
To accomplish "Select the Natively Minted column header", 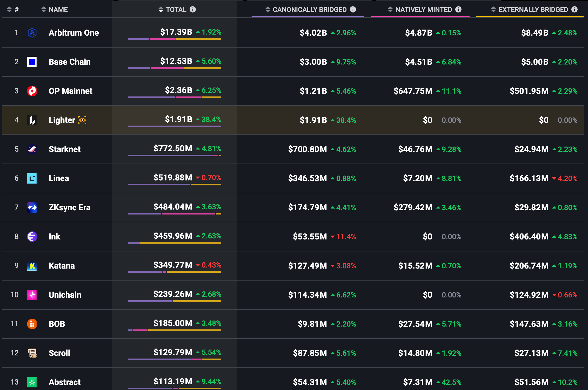I will click(424, 10).
